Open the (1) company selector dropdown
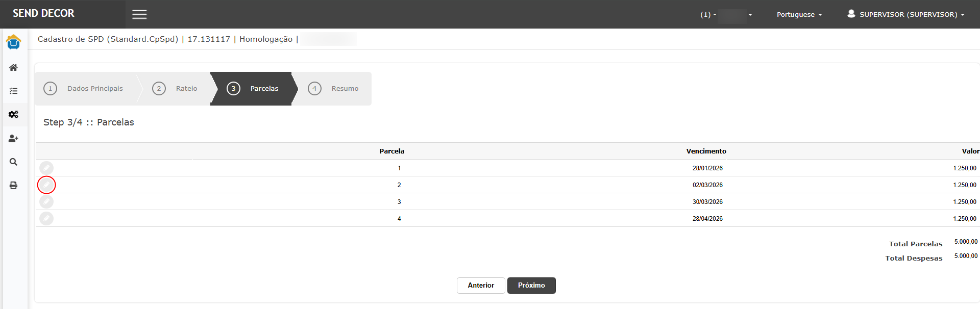The width and height of the screenshot is (980, 309). coord(726,15)
